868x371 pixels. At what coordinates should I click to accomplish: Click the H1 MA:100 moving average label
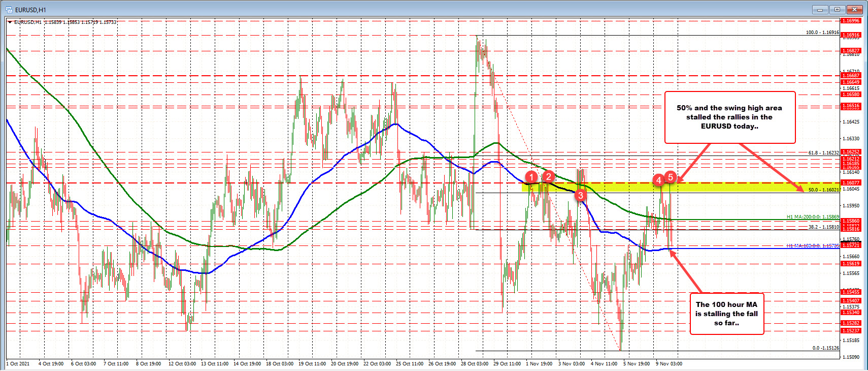tap(813, 246)
